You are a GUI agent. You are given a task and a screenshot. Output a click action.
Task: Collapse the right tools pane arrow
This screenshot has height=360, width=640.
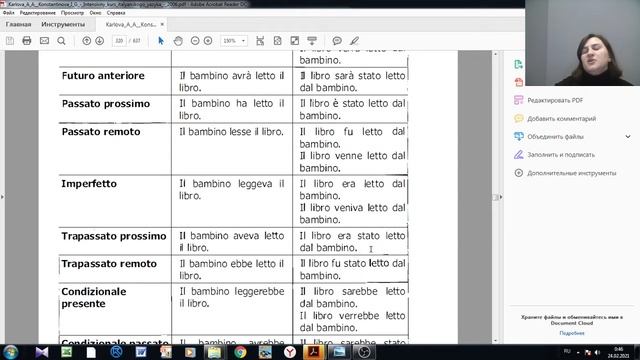coord(501,197)
